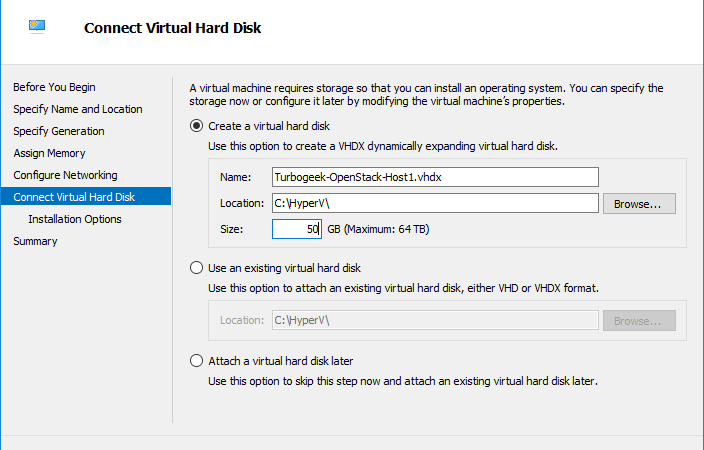The width and height of the screenshot is (704, 450).
Task: Choose Attach a virtual hard disk later
Action: click(196, 361)
